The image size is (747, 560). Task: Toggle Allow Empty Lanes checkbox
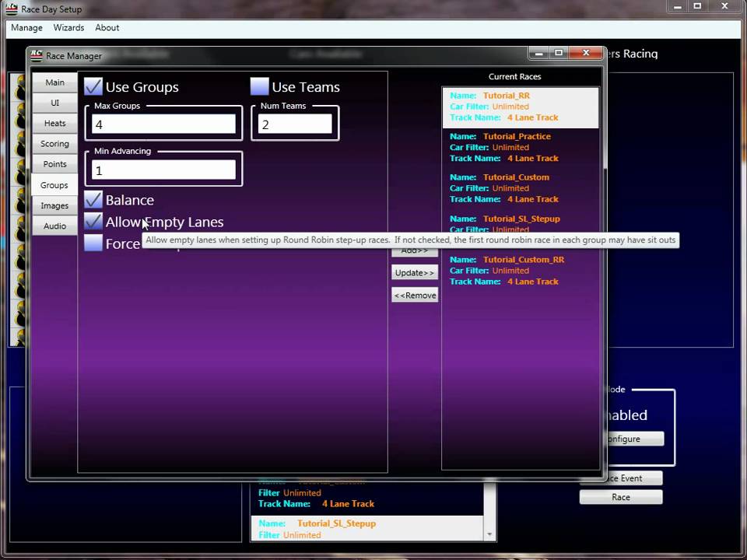pyautogui.click(x=93, y=222)
